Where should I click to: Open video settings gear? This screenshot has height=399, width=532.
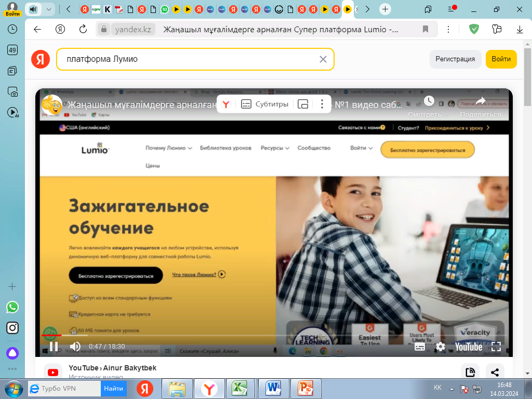[441, 347]
